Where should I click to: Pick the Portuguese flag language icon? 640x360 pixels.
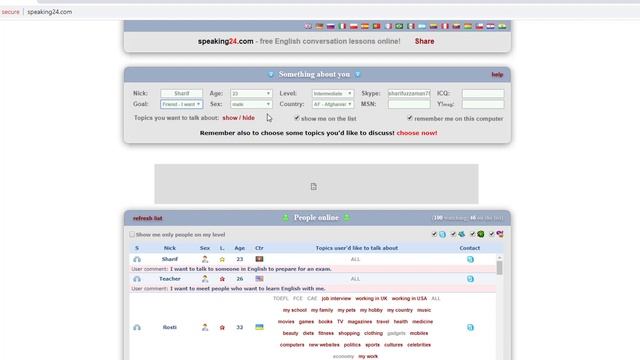(x=376, y=26)
